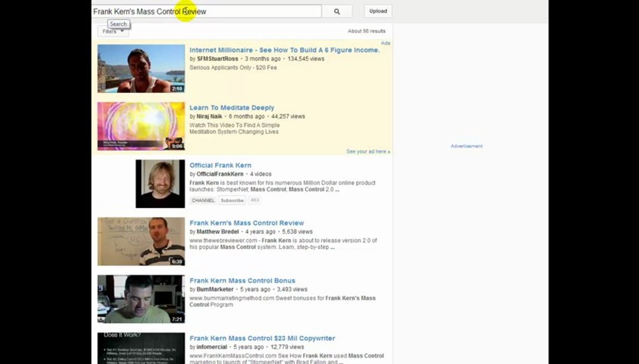639x364 pixels.
Task: Visit BumMarketer channel link
Action: (x=215, y=289)
